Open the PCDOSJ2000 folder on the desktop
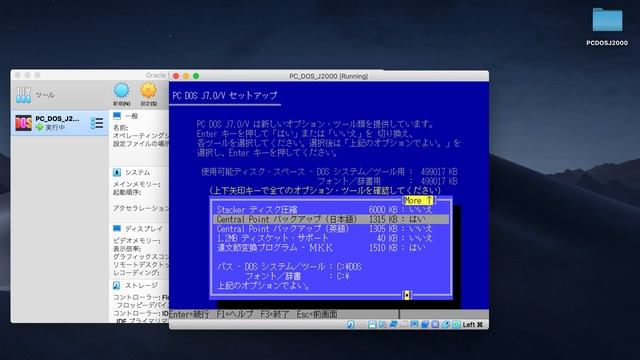Image resolution: width=640 pixels, height=360 pixels. coord(607,20)
